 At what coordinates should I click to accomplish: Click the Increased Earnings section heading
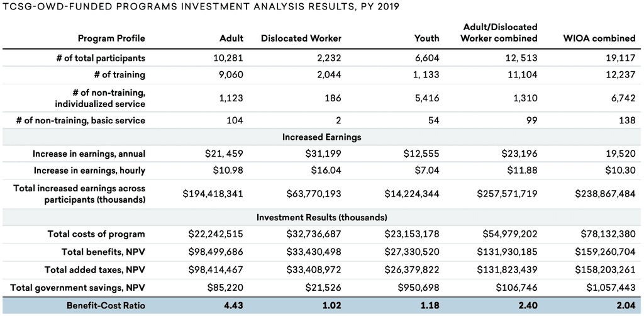(x=321, y=137)
